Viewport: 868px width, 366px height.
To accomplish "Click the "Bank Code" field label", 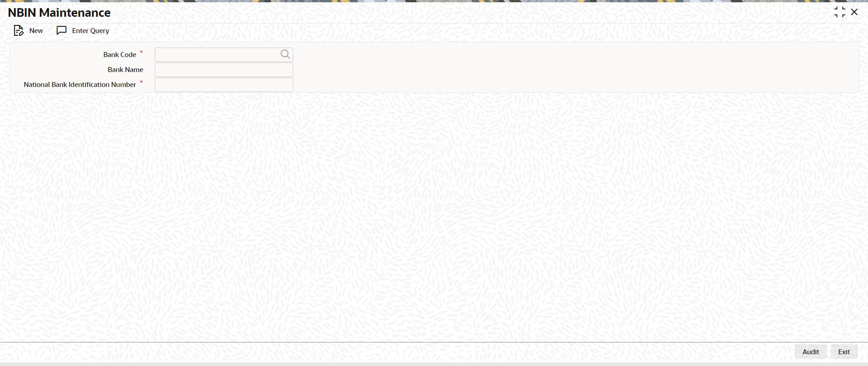I will pyautogui.click(x=119, y=55).
